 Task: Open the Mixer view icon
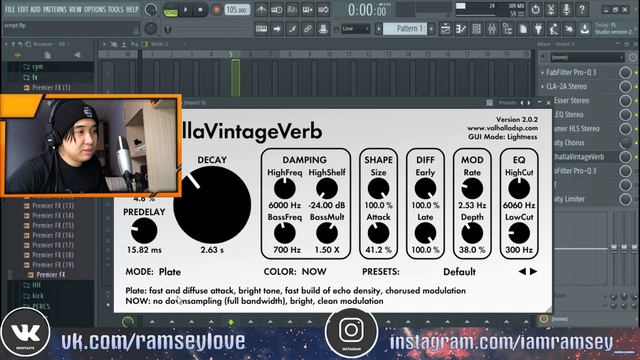492,29
